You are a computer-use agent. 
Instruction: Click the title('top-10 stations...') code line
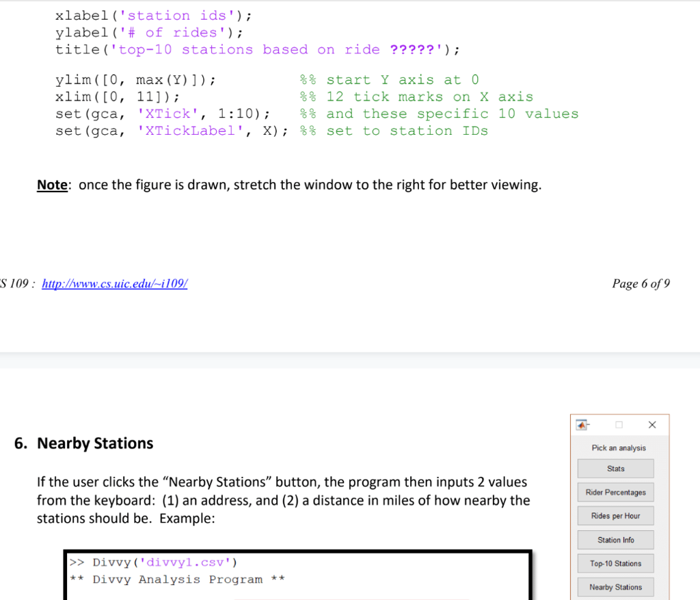point(257,49)
